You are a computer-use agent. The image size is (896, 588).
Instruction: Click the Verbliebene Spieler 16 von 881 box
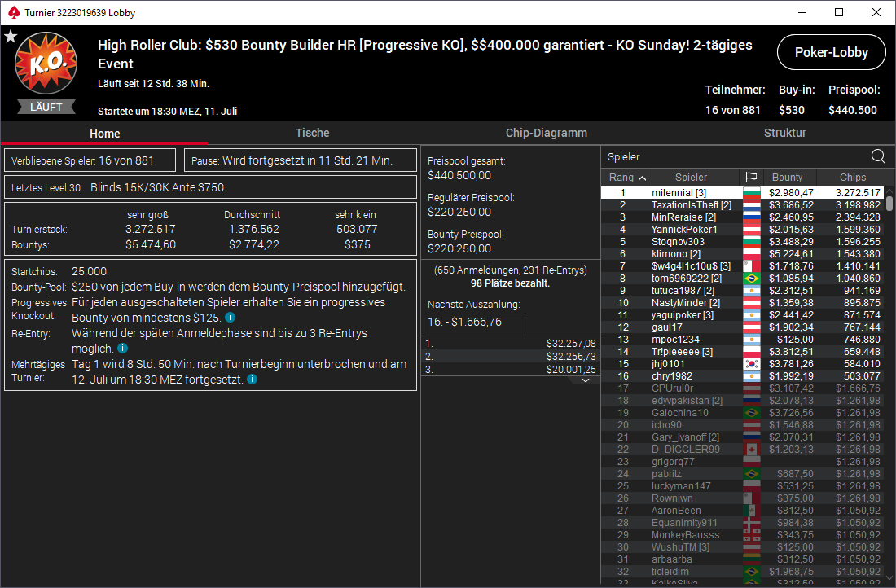[x=90, y=160]
